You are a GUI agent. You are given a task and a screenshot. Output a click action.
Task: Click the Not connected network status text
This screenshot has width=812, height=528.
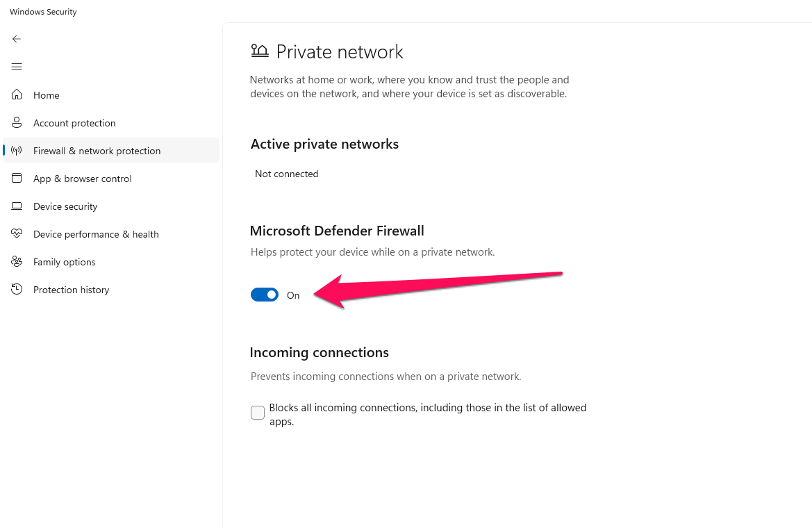point(286,174)
